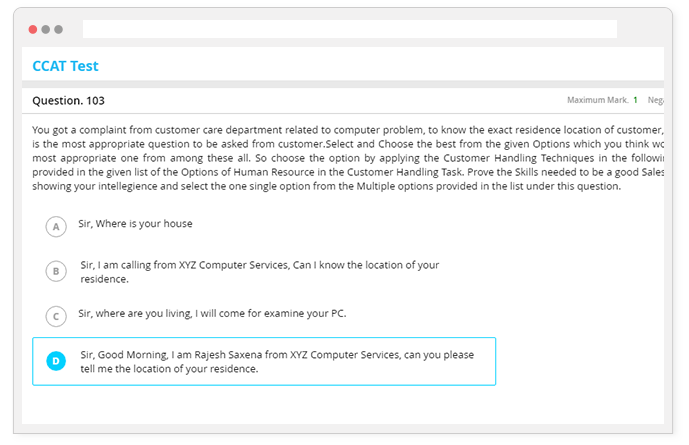This screenshot has width=689, height=445.
Task: Click the partially visible Neg label
Action: click(655, 100)
